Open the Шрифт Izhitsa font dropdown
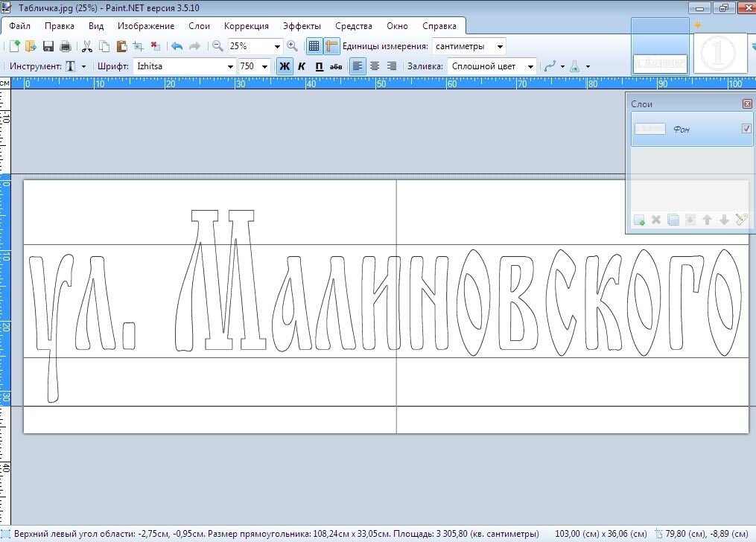Screen dimensions: 756x542 tap(230, 66)
